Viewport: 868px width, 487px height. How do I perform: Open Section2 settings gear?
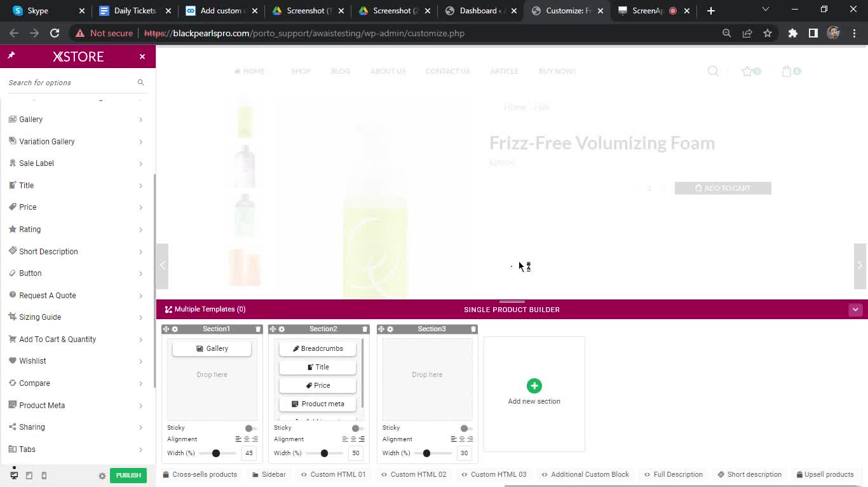(x=281, y=329)
